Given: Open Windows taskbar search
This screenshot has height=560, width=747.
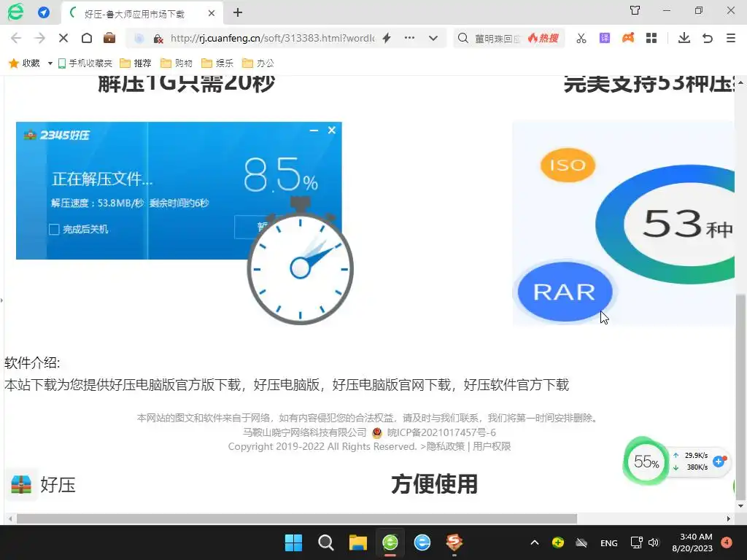Looking at the screenshot, I should point(326,542).
